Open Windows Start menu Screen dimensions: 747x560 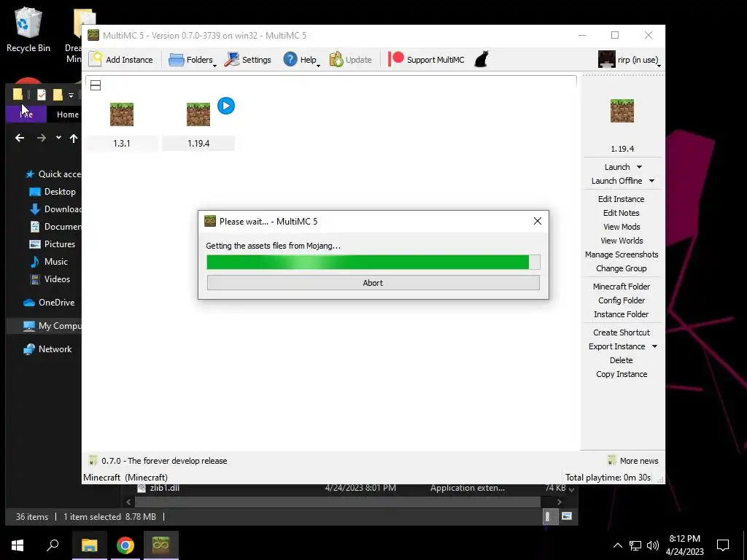[x=18, y=545]
